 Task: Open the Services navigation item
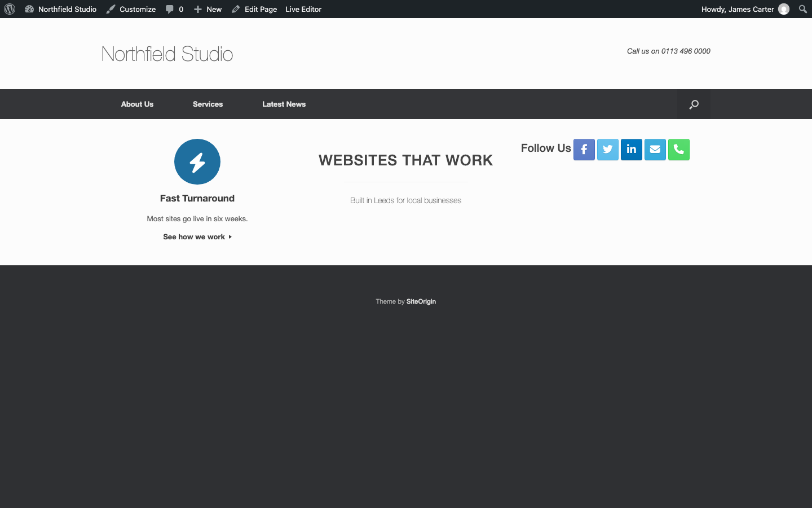[x=208, y=104]
